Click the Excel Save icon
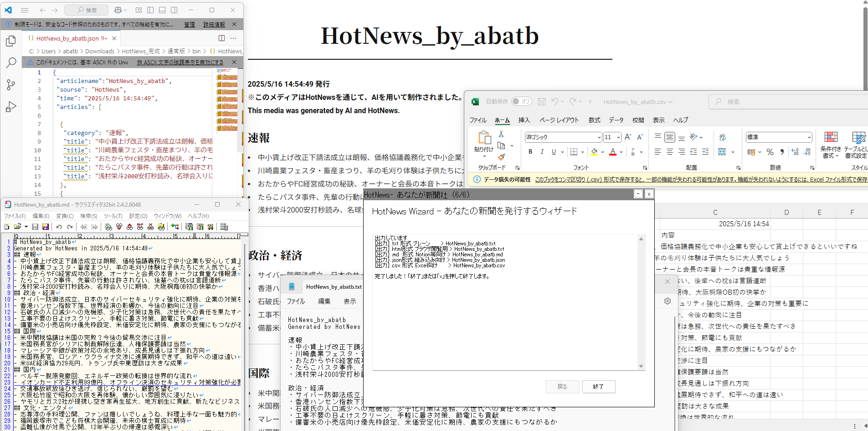868x431 pixels. point(542,101)
